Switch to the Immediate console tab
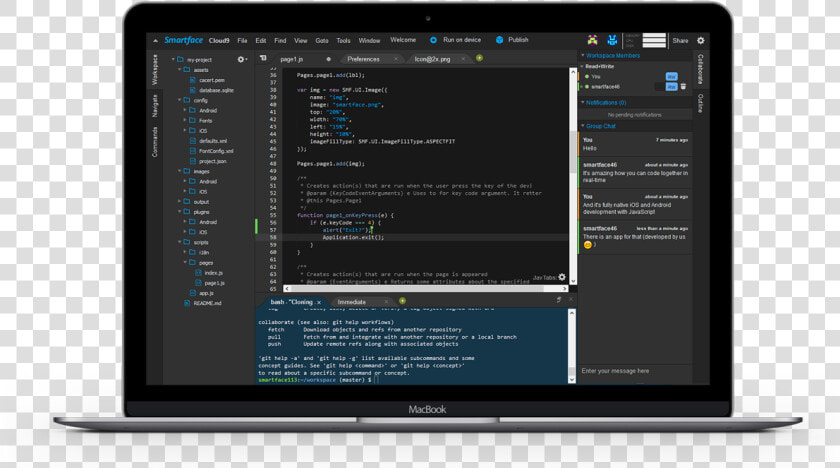840x468 pixels. click(352, 302)
